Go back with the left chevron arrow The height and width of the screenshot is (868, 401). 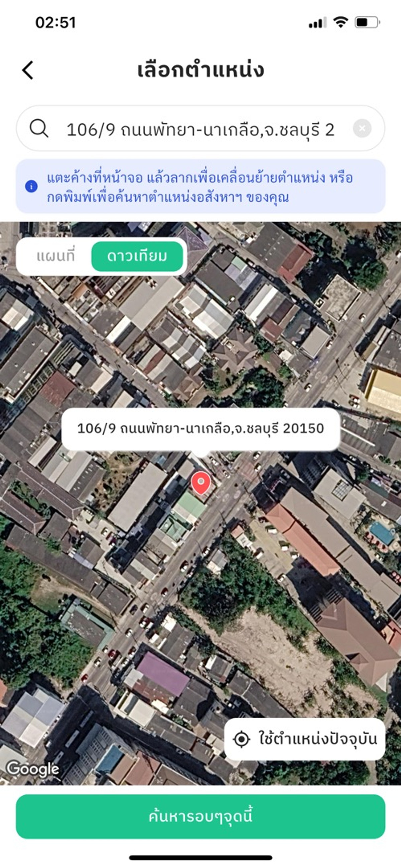(28, 70)
